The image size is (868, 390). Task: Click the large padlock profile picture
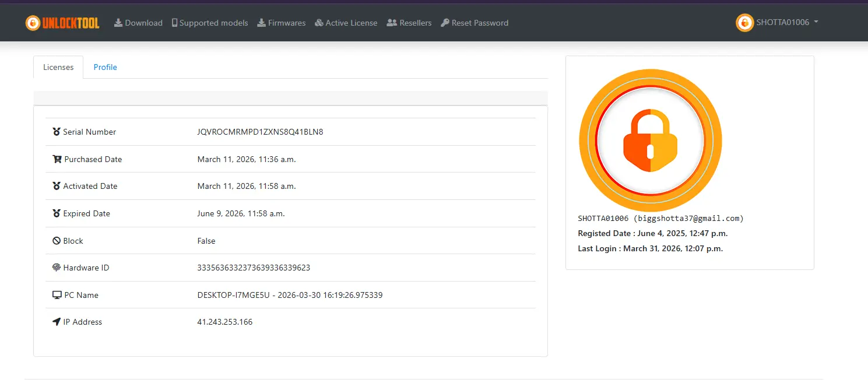[651, 140]
